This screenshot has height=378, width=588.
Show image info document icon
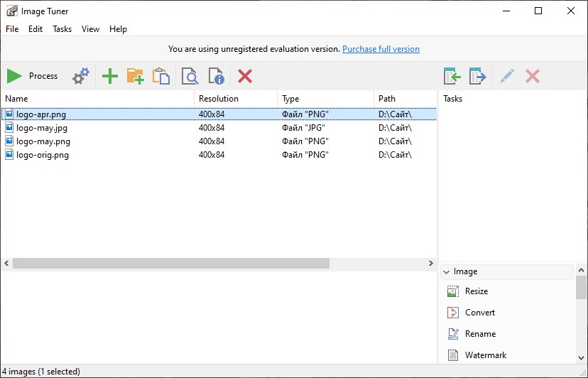(x=216, y=76)
